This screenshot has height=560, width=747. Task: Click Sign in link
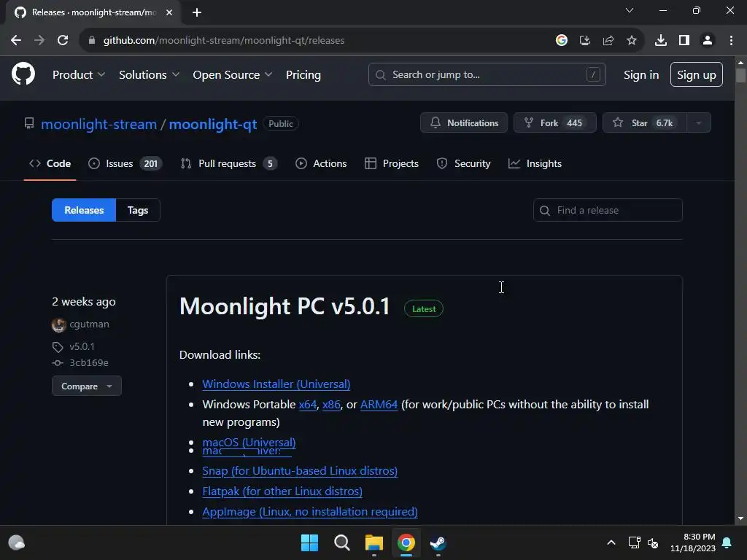pyautogui.click(x=641, y=75)
